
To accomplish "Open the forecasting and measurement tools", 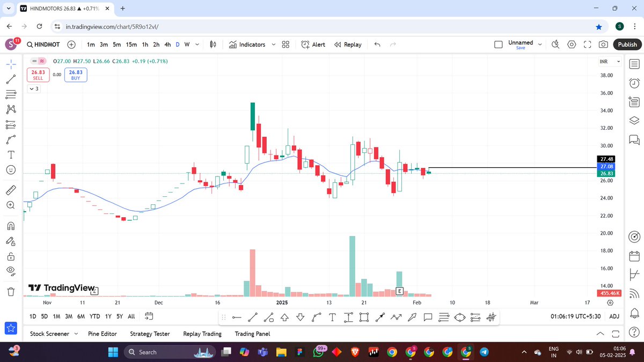I will 11,124.
